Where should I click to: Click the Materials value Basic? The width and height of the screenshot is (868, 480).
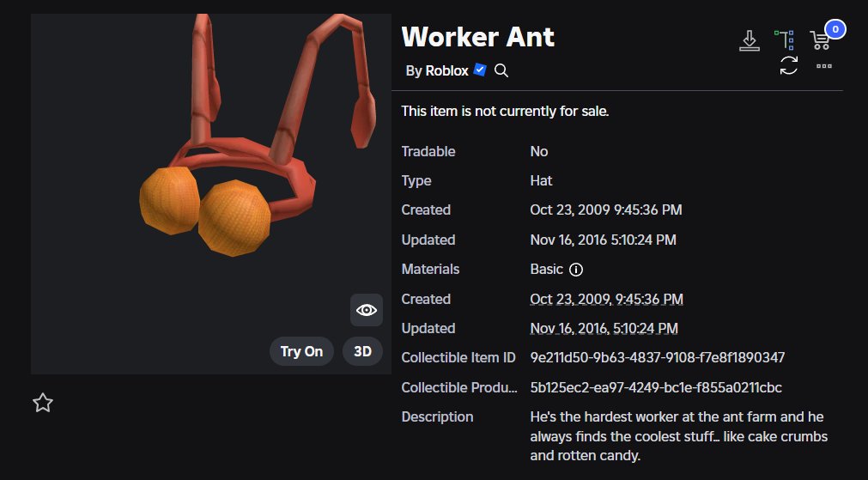546,270
